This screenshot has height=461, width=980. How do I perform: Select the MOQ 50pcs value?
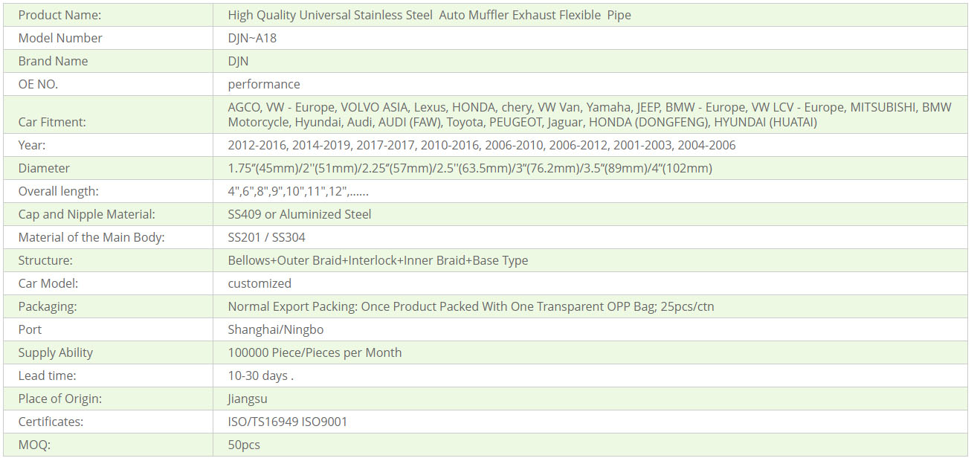[244, 445]
